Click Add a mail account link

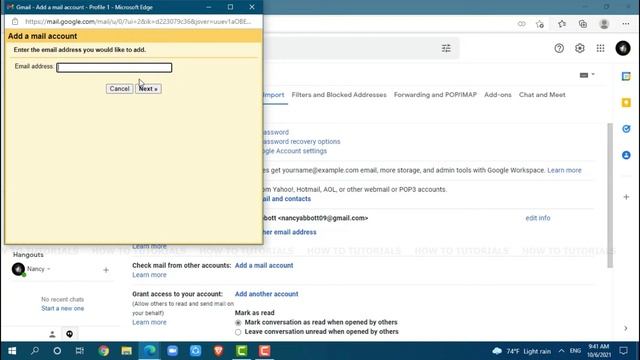coord(264,265)
